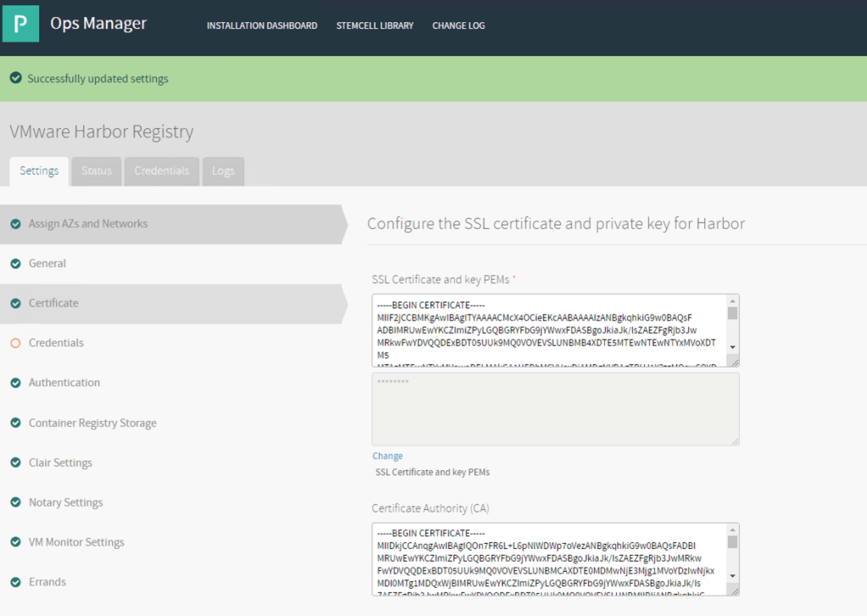Viewport: 867px width, 616px height.
Task: Open Container Registry Storage settings section
Action: (x=92, y=423)
